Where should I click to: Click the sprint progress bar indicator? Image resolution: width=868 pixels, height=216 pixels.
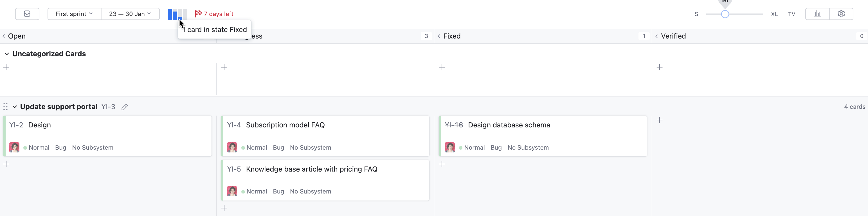tap(177, 14)
